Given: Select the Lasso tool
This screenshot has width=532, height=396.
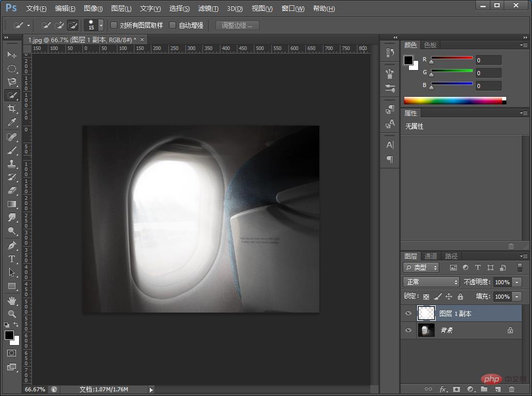Looking at the screenshot, I should [x=12, y=82].
